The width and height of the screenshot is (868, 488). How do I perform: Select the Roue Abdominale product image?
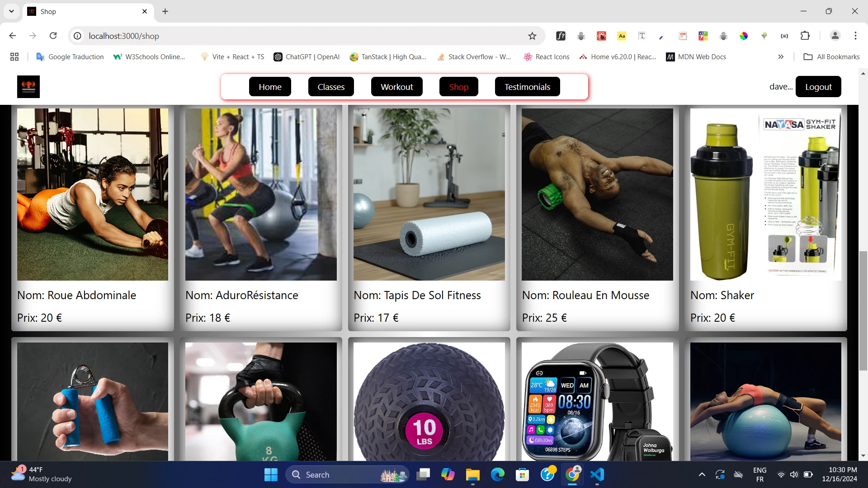(x=93, y=194)
